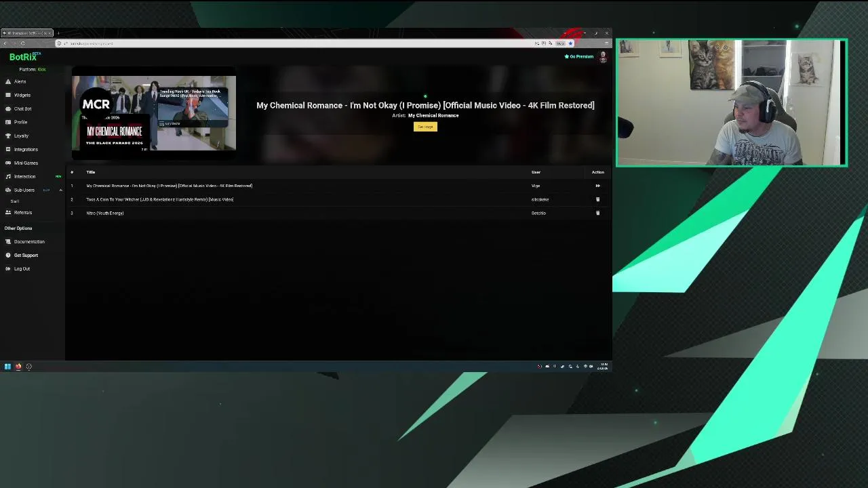Viewport: 868px width, 488px height.
Task: Click the Action column header
Action: [597, 172]
